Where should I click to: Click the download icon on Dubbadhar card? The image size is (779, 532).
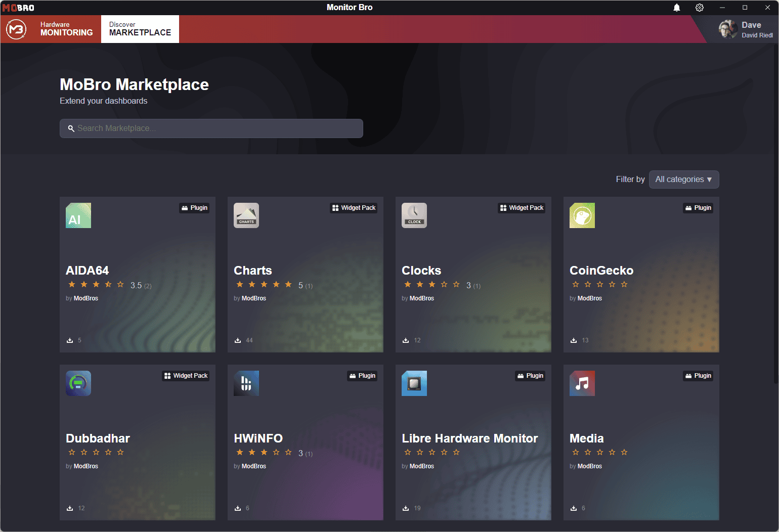point(70,508)
